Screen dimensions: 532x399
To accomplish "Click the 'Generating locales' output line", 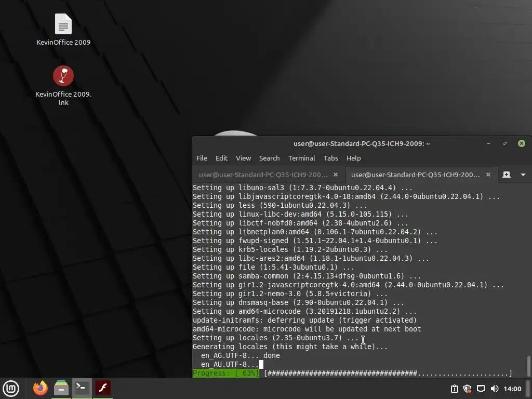I will click(290, 347).
